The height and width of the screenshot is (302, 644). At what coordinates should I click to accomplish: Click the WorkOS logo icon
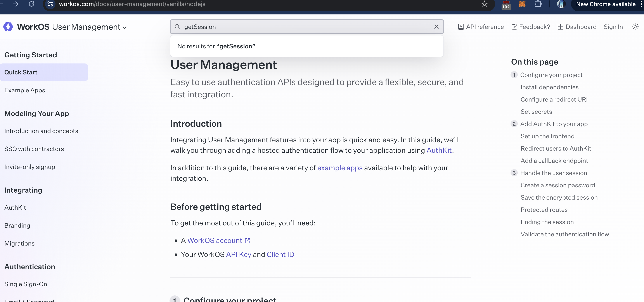pos(8,27)
